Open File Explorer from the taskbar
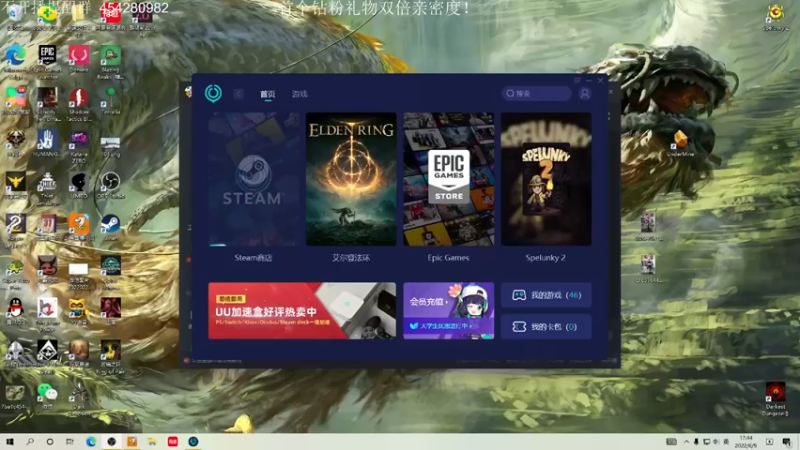 coord(152,441)
